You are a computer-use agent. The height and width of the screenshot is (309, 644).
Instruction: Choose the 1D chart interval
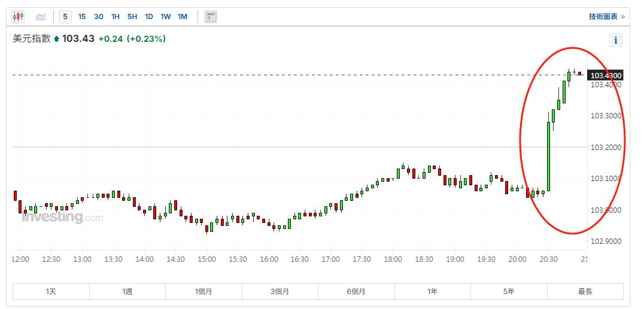tap(149, 17)
